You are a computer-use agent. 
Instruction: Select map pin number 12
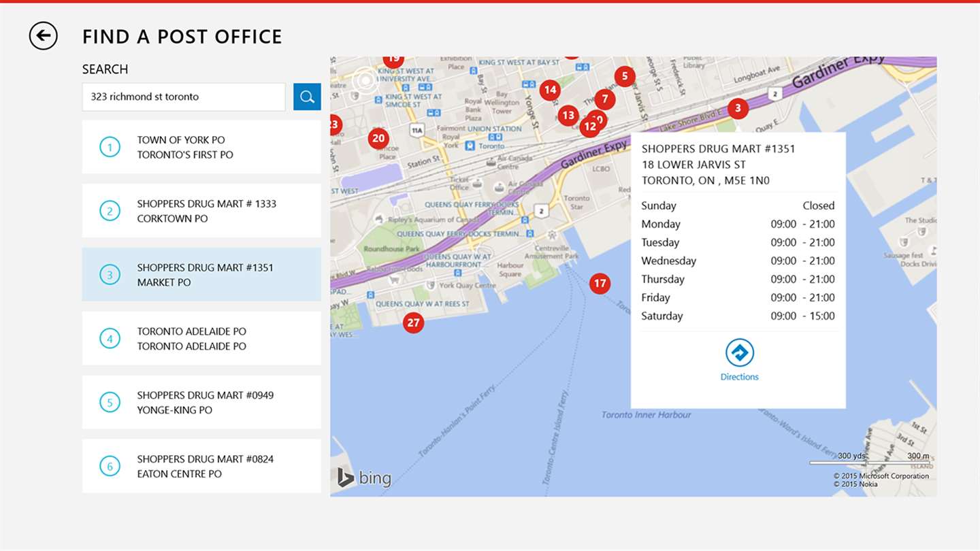(589, 127)
